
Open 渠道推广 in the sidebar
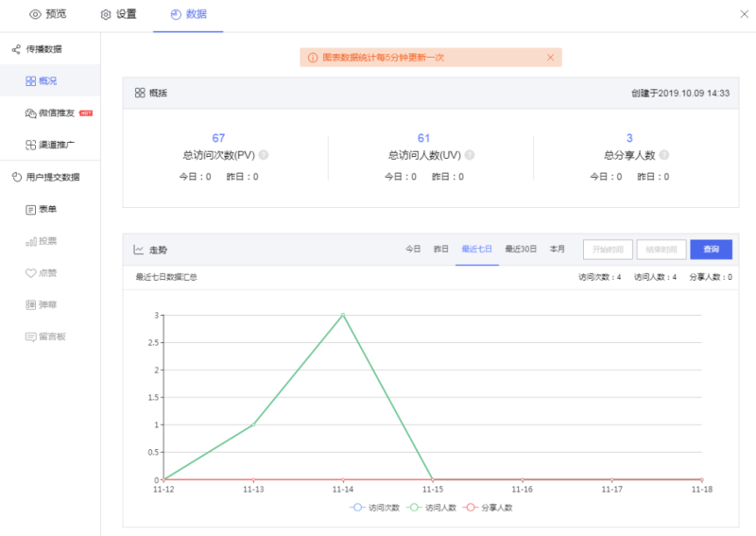[53, 146]
